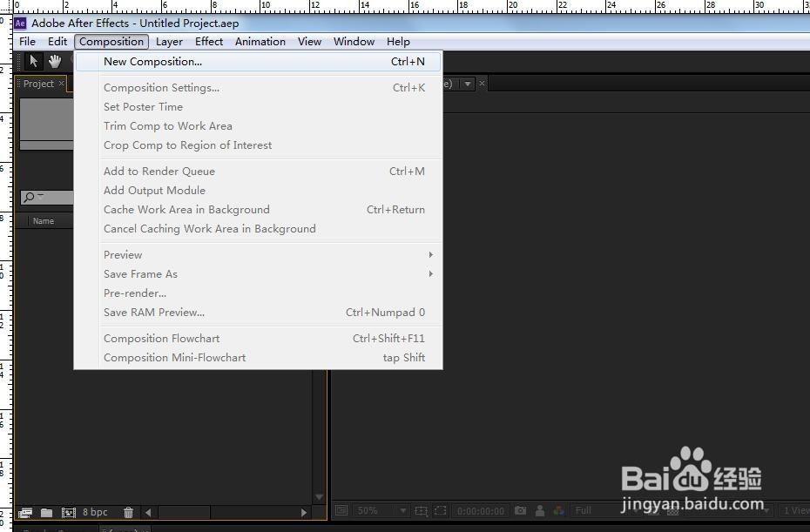Choose Add Output Module entry
Screen dimensions: 810x532
point(259,190)
